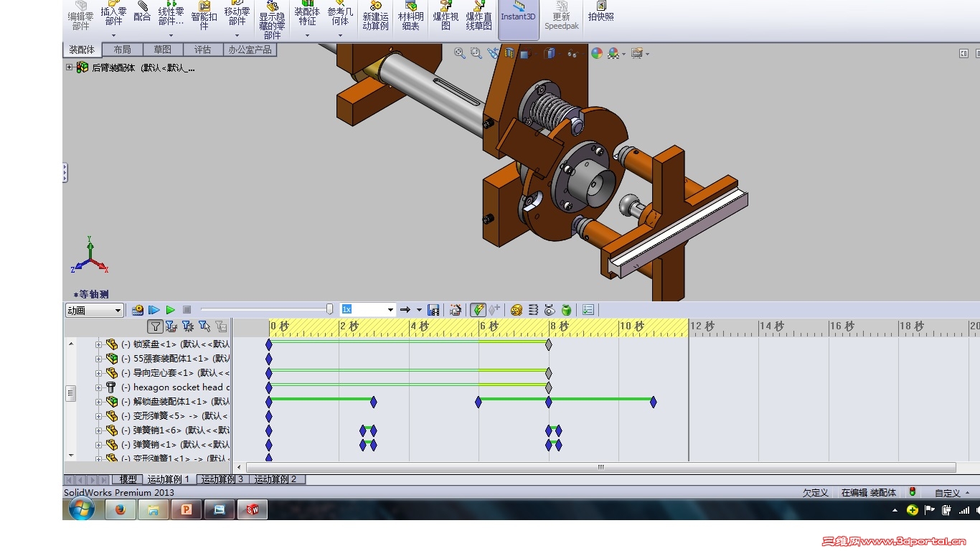The width and height of the screenshot is (980, 551).
Task: Click Save Animation disk icon
Action: click(433, 310)
